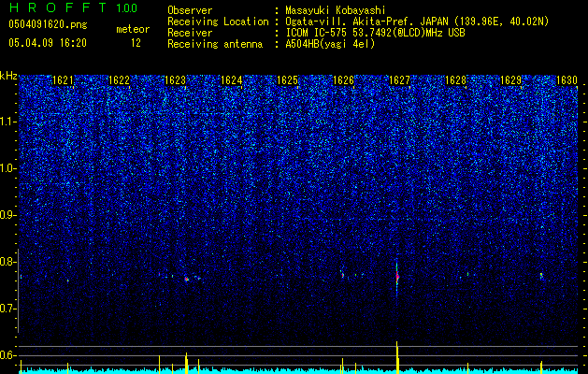
Task: Click the 1.1 frequency axis label
Action: point(8,122)
